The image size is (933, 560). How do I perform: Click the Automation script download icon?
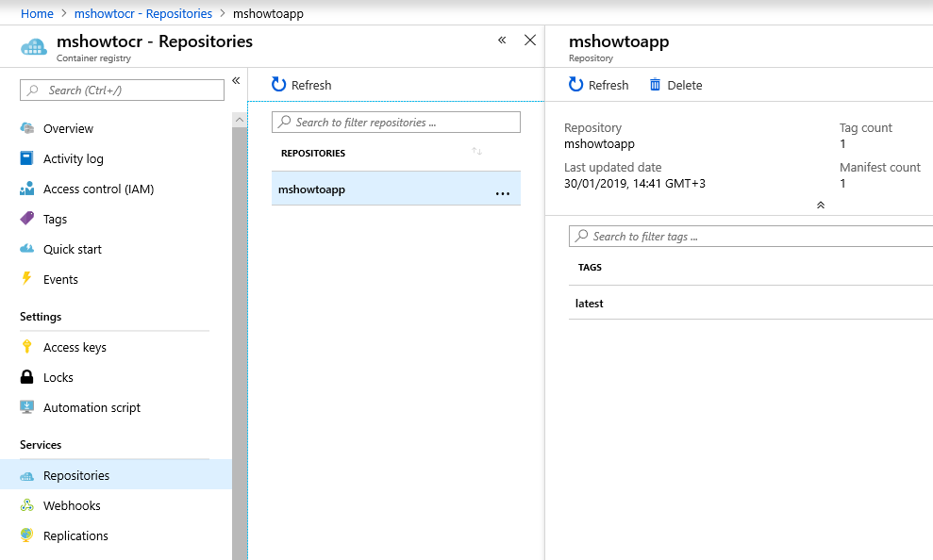pos(26,407)
